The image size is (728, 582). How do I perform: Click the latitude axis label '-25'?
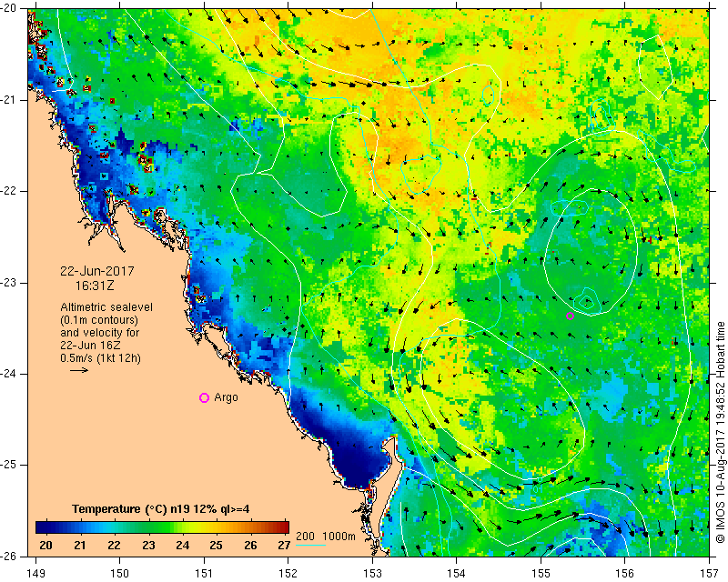9,465
